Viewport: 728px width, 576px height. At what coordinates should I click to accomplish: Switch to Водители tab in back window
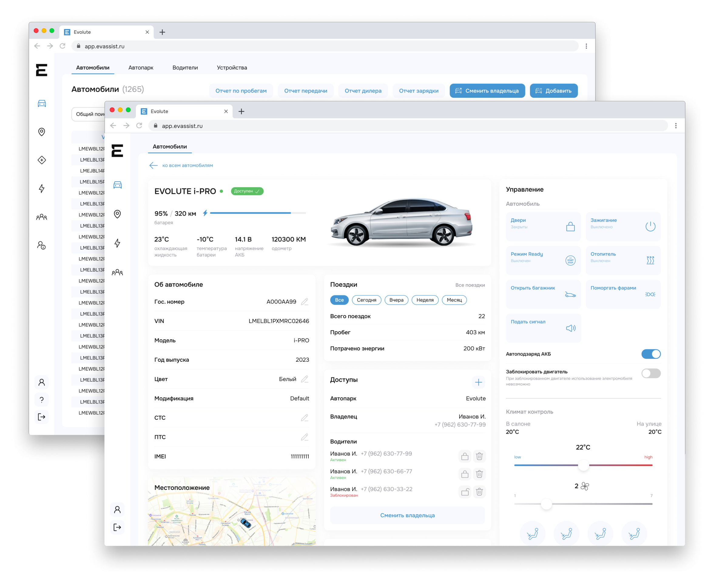click(x=185, y=67)
